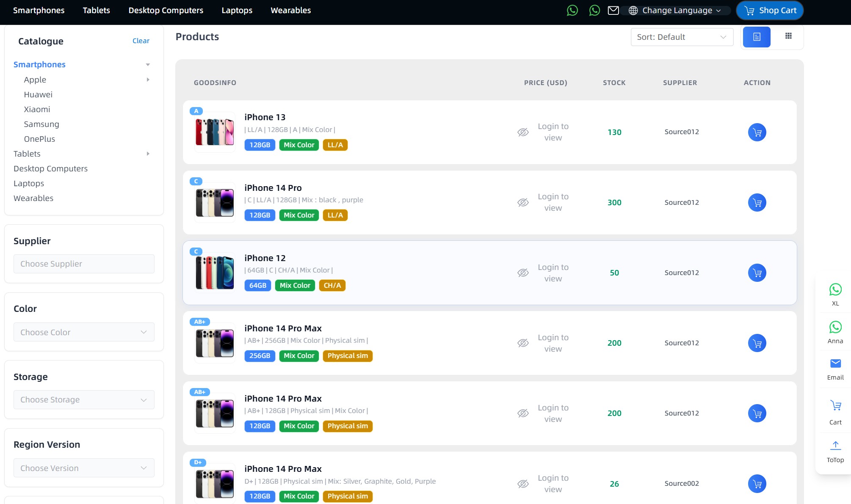Open the iPhone 12 product thumbnail
This screenshot has width=851, height=504.
(x=215, y=273)
